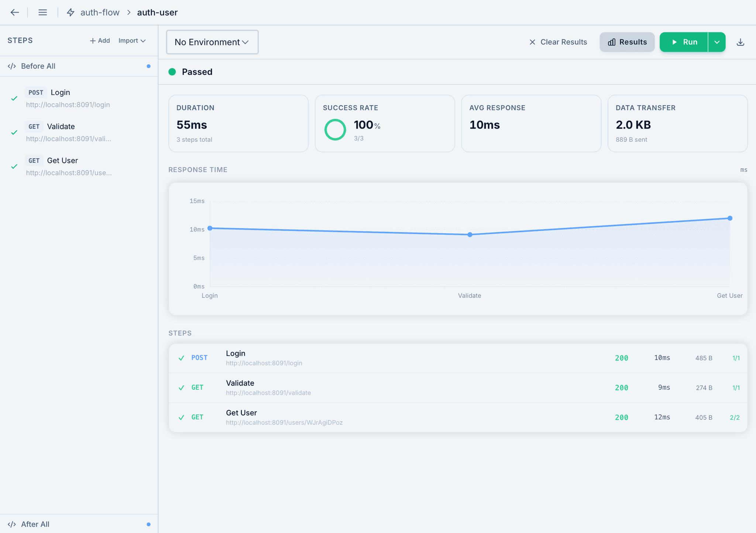Image resolution: width=756 pixels, height=533 pixels.
Task: Click the code icon next to Before All
Action: (12, 66)
